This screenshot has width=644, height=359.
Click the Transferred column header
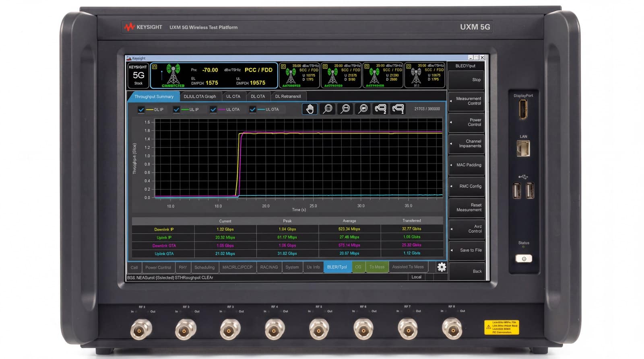coord(411,221)
